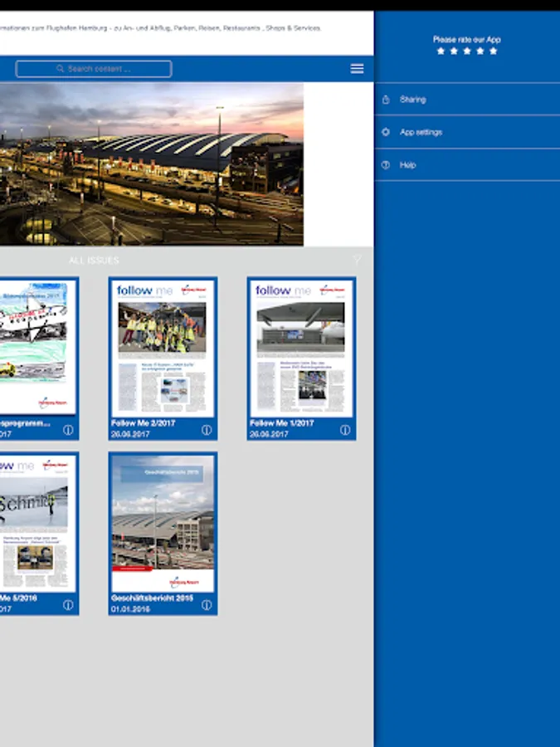Viewport: 560px width, 747px height.
Task: Show info for Geschäftsbericht 2015
Action: tap(207, 604)
